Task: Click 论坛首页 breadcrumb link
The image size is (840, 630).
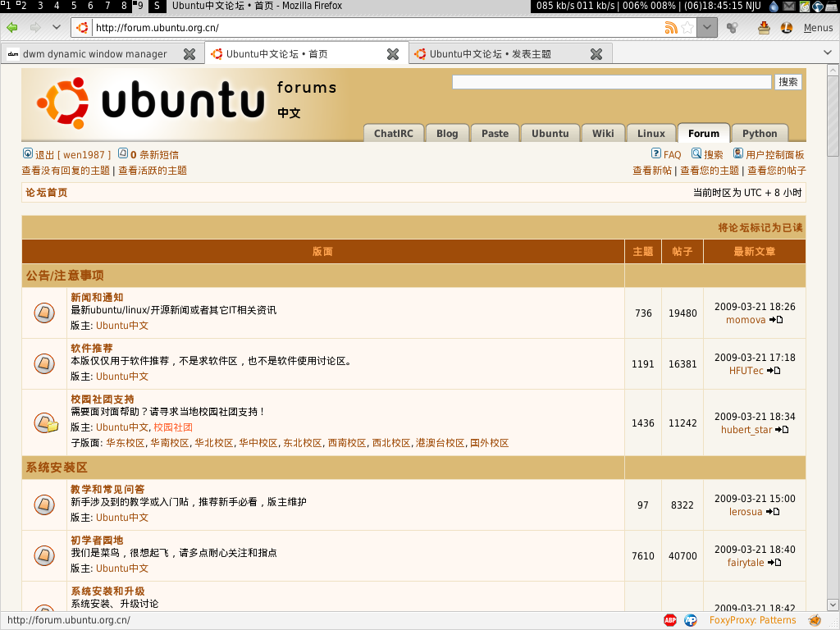Action: pos(47,192)
